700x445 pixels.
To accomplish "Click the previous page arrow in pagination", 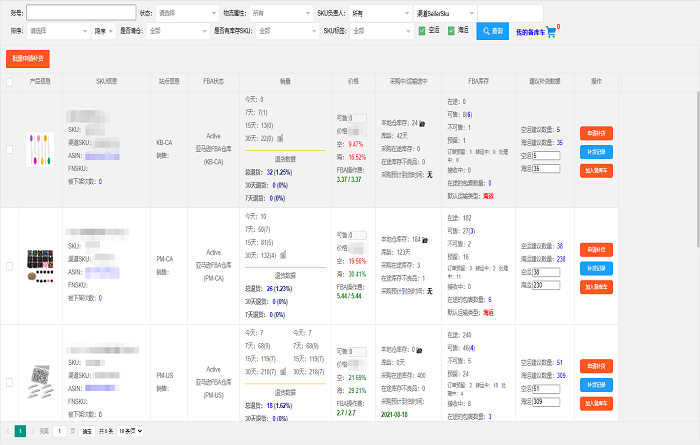I will tap(8, 431).
